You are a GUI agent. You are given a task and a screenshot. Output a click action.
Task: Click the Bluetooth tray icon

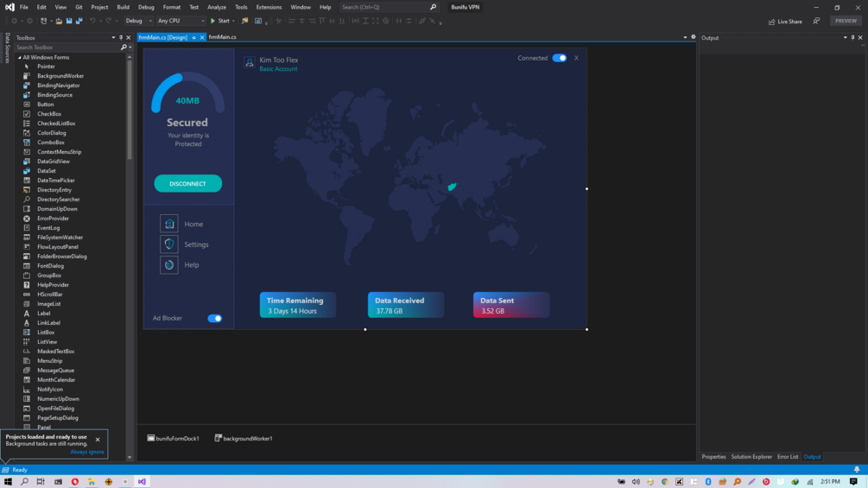point(708,481)
